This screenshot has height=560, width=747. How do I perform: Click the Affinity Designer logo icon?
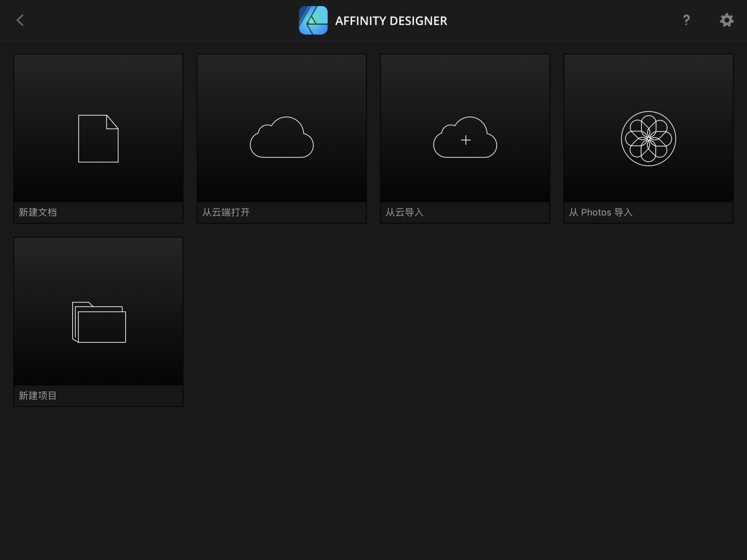313,20
